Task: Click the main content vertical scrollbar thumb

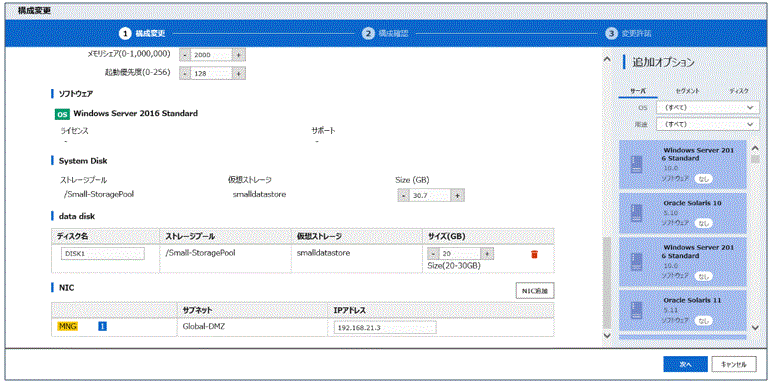Action: coord(607,282)
